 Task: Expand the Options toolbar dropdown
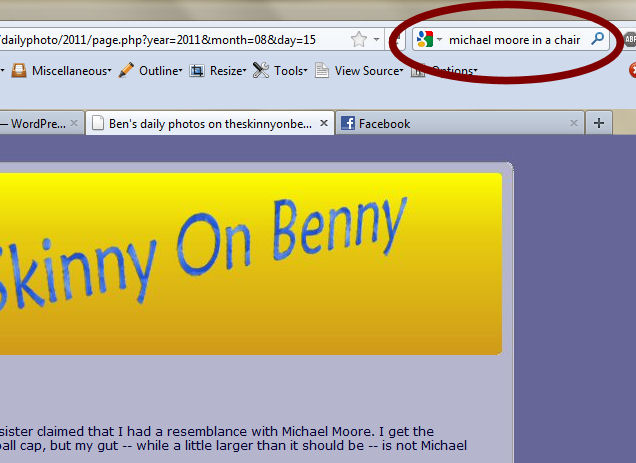point(452,71)
